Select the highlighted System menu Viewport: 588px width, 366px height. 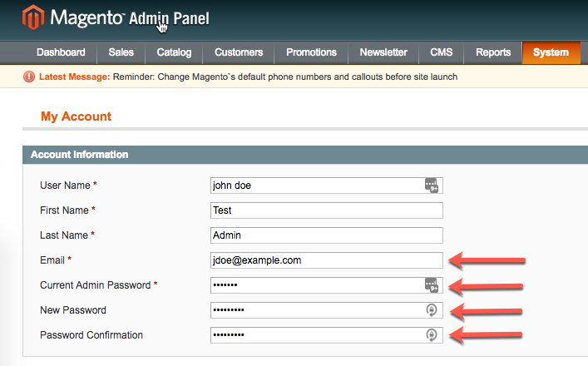point(551,52)
